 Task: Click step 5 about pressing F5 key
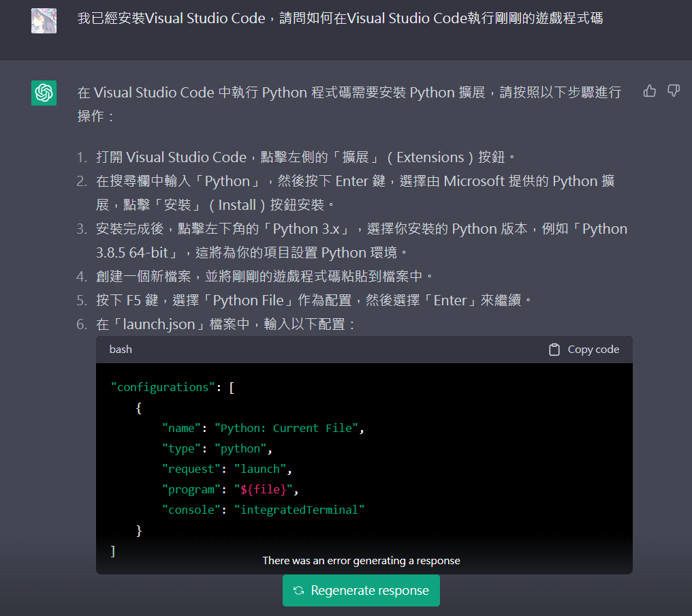[314, 301]
